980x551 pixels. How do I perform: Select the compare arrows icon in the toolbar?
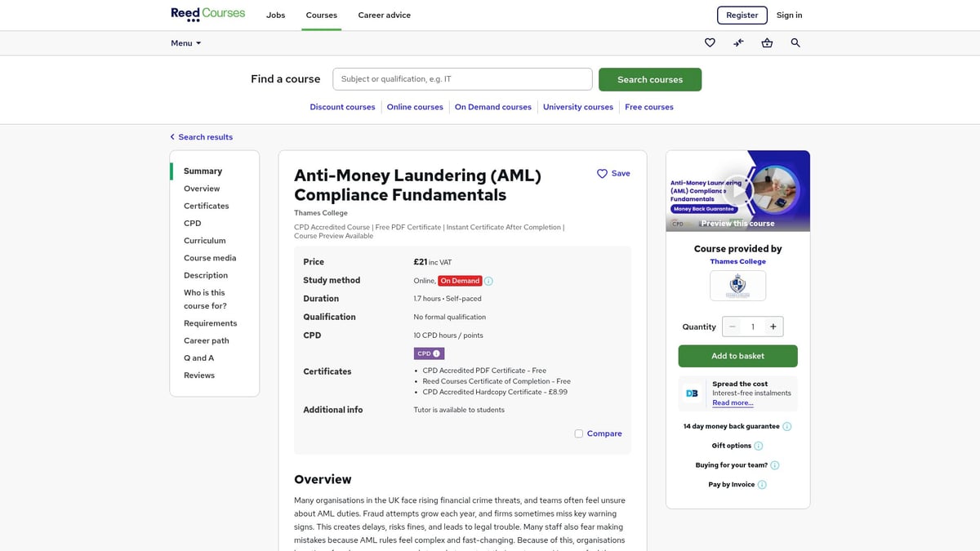[738, 42]
